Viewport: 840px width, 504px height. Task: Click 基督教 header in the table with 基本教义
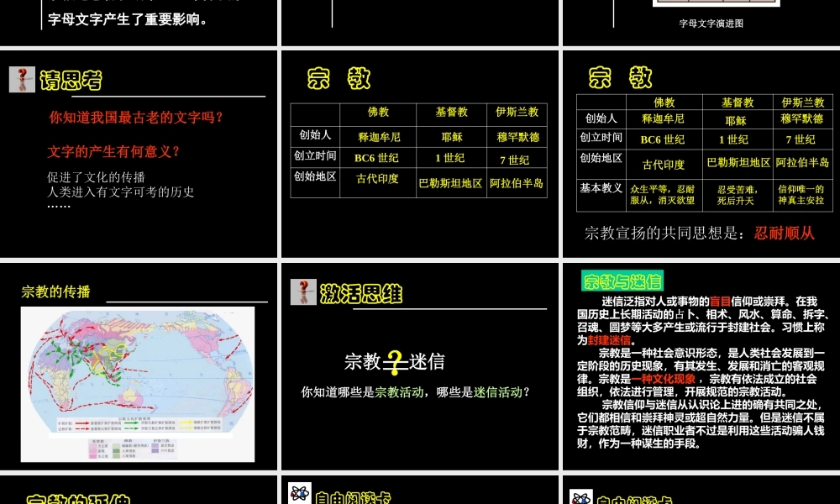coord(738,102)
